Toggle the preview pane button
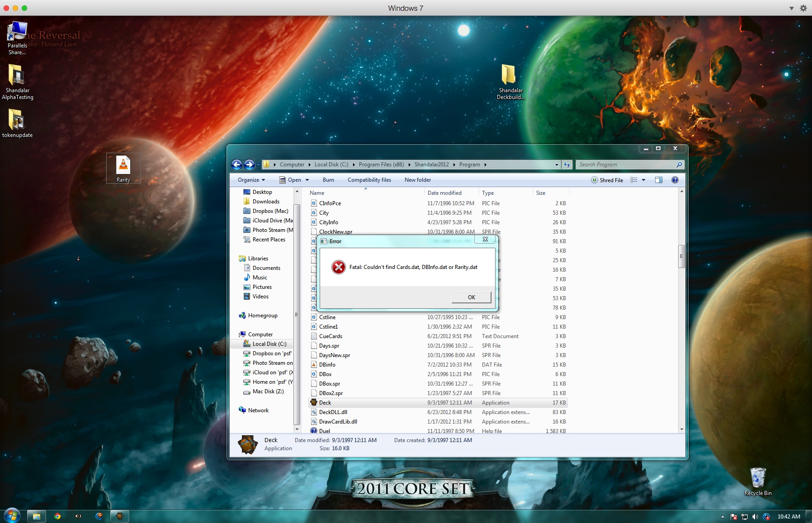812x523 pixels. tap(659, 180)
